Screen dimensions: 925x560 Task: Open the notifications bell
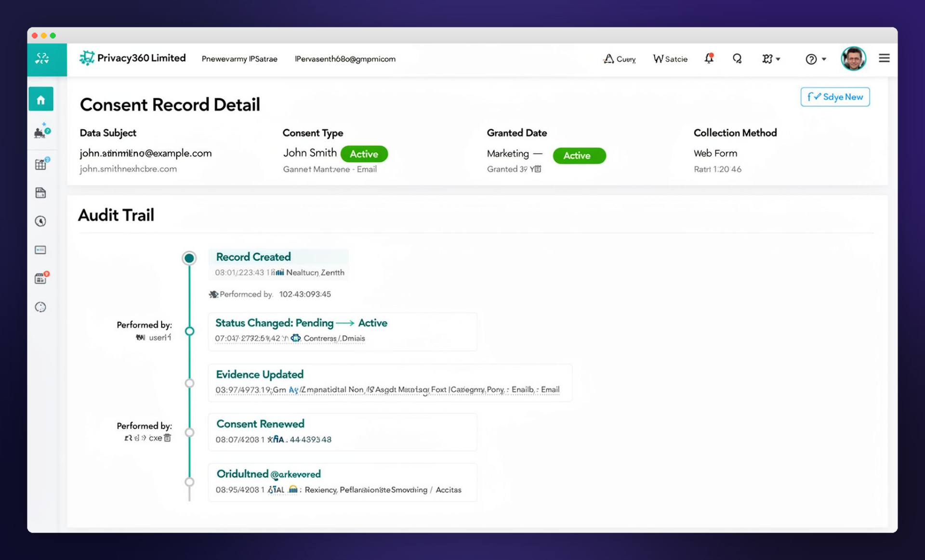coord(709,58)
